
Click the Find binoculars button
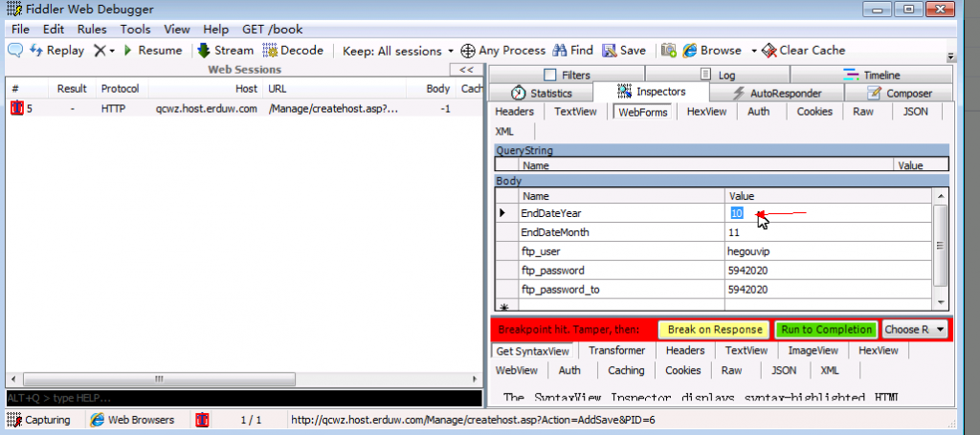[x=573, y=51]
